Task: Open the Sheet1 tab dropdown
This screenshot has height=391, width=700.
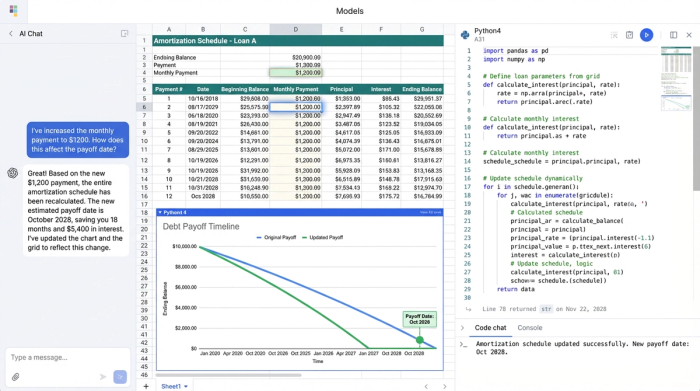Action: coord(186,387)
